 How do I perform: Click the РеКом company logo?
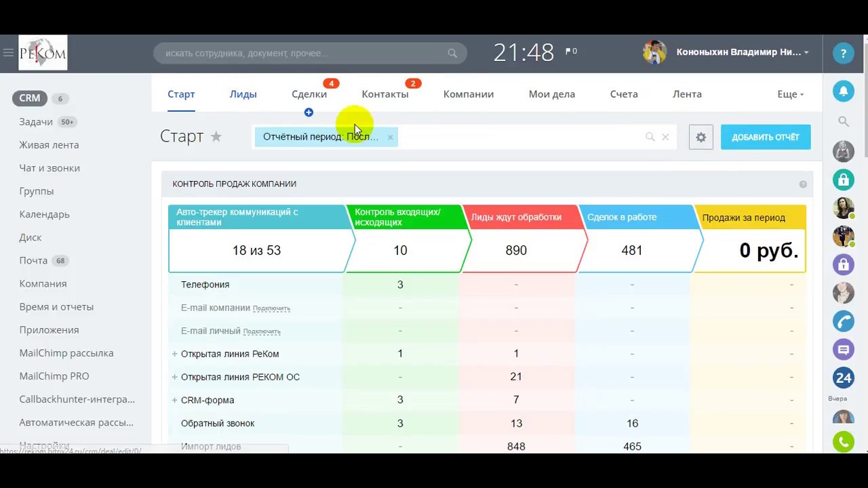pos(43,53)
